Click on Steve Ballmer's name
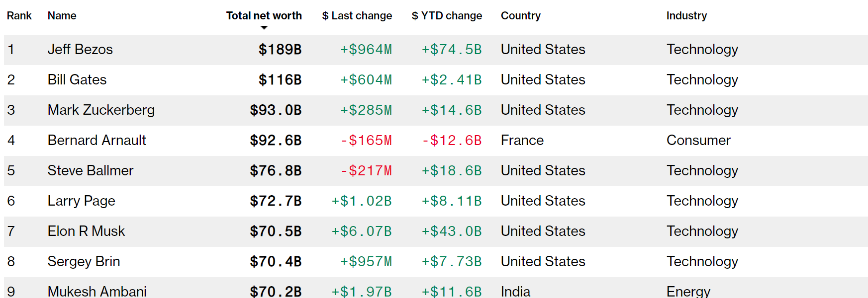Viewport: 868px width, 298px height. (x=91, y=171)
